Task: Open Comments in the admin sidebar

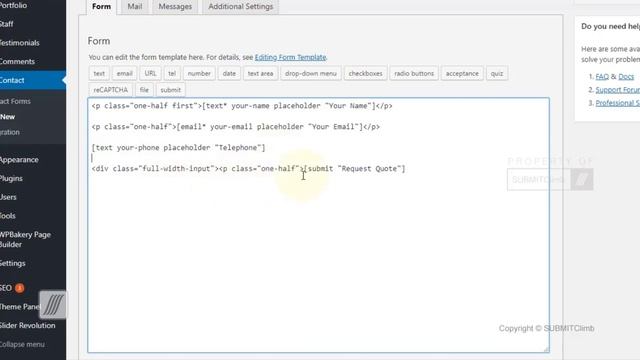Action: [17, 62]
